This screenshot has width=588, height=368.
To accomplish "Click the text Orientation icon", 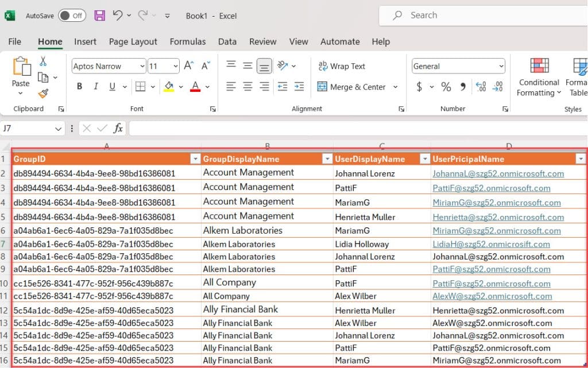I will tap(283, 65).
